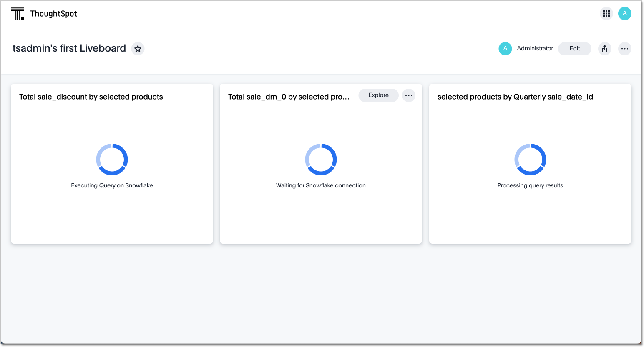Click the Explore button on the middle tile
Screen dimensions: 644x347
point(378,95)
